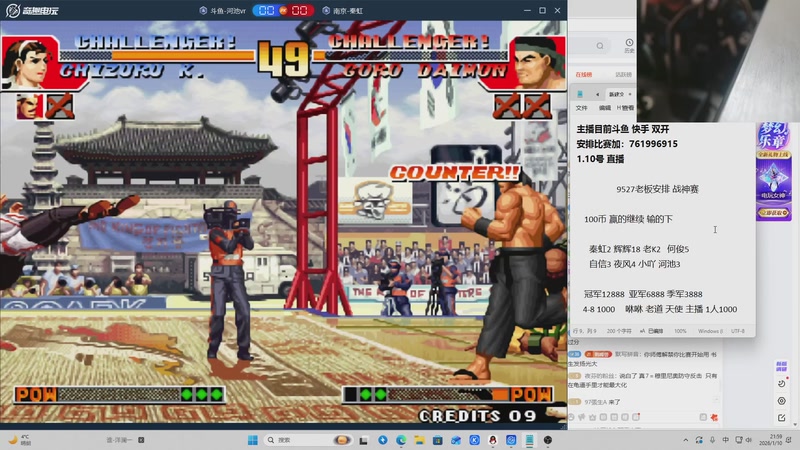800x450 pixels.
Task: Switch to the grey active ranking tab
Action: coord(623,74)
